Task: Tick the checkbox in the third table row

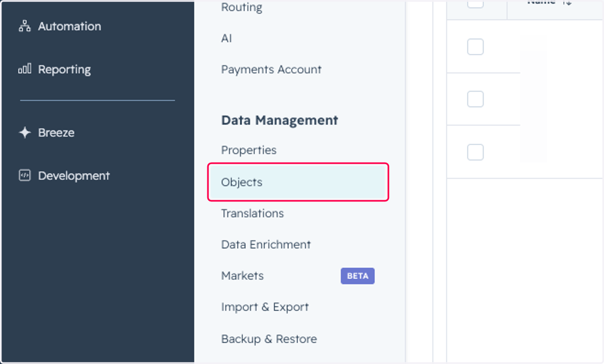Action: [475, 152]
